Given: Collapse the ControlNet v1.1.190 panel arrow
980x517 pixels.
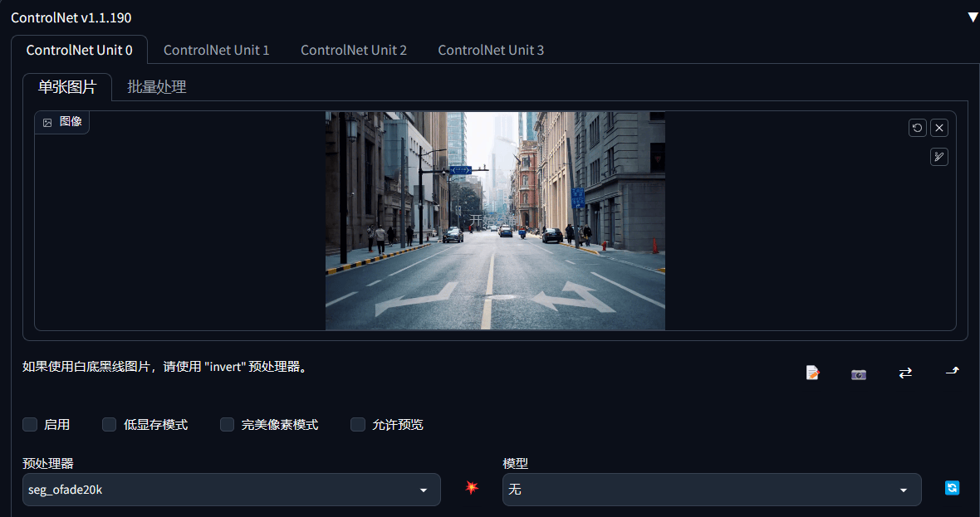Looking at the screenshot, I should click(x=973, y=17).
